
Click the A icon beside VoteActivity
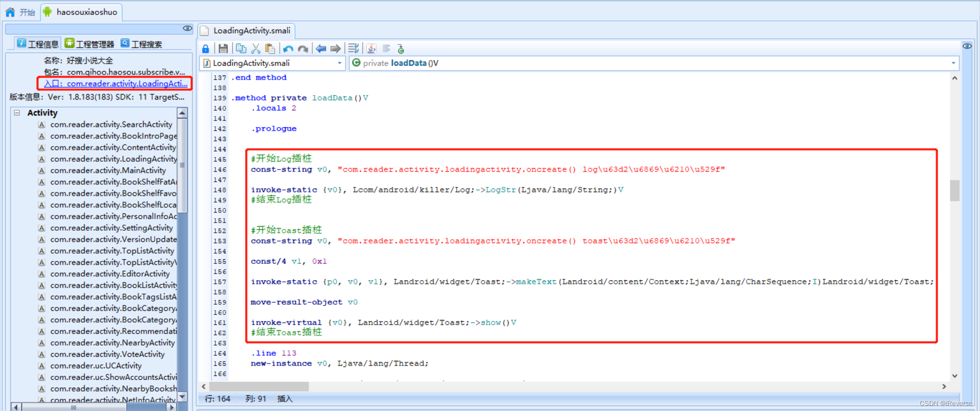point(42,354)
